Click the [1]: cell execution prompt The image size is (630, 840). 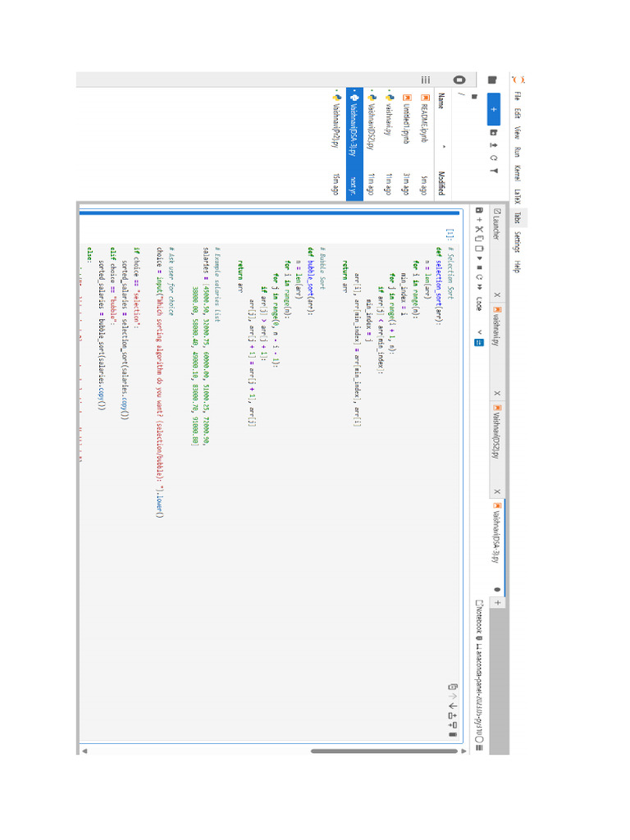pos(451,234)
